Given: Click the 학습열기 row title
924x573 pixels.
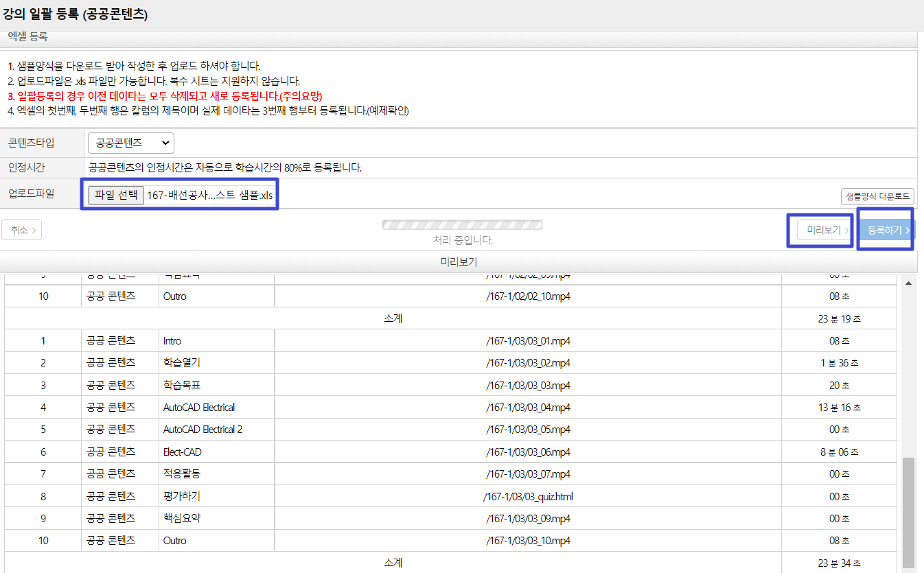Looking at the screenshot, I should (182, 362).
